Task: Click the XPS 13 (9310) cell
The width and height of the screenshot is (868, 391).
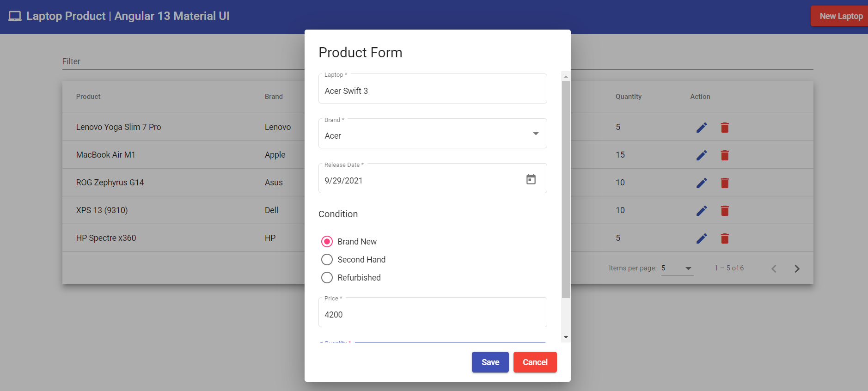Action: click(102, 210)
